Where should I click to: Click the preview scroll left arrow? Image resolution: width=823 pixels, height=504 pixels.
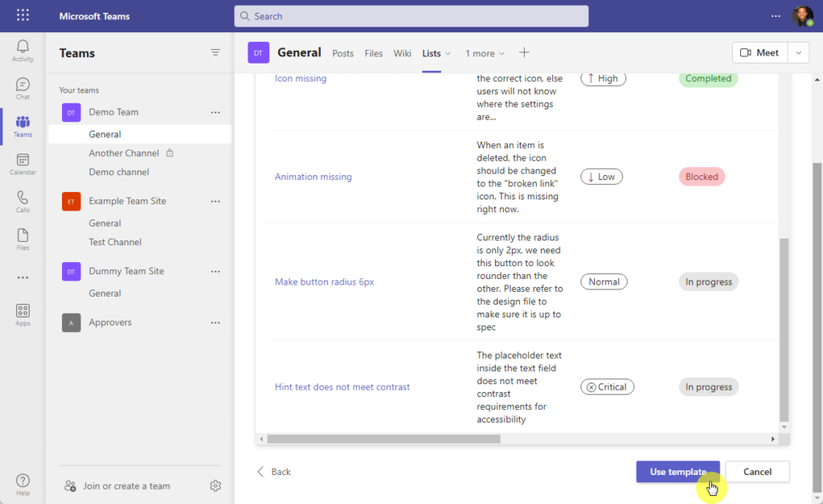pos(261,439)
